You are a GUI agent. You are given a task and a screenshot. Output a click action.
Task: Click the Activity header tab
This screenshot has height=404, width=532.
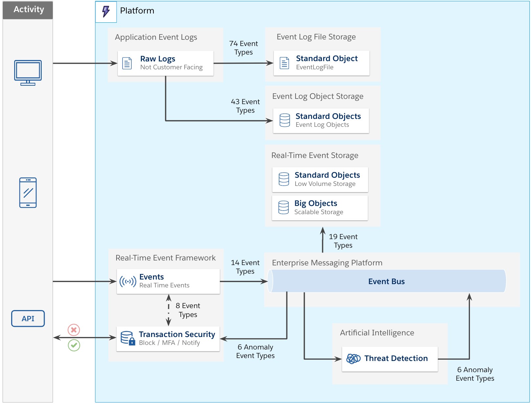pos(28,10)
